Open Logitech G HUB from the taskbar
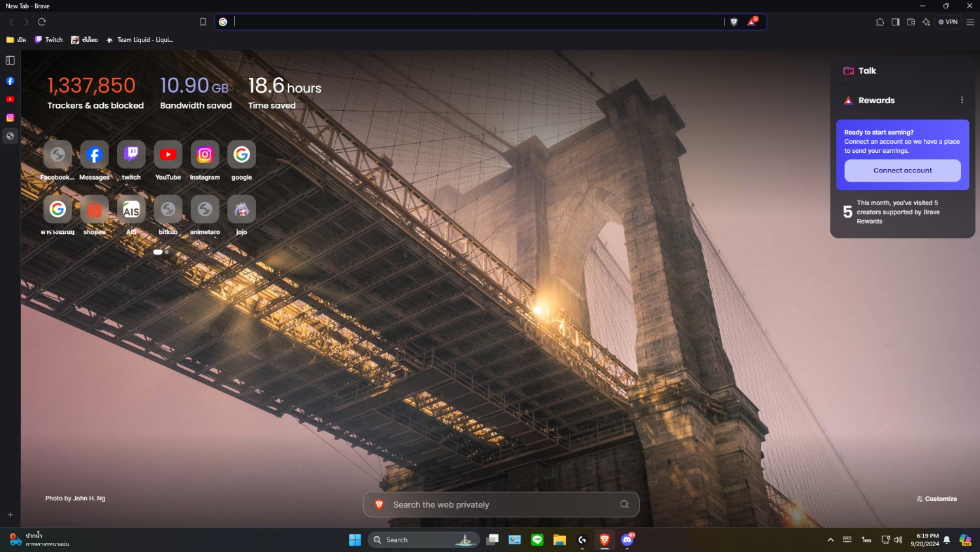980x552 pixels. (581, 540)
